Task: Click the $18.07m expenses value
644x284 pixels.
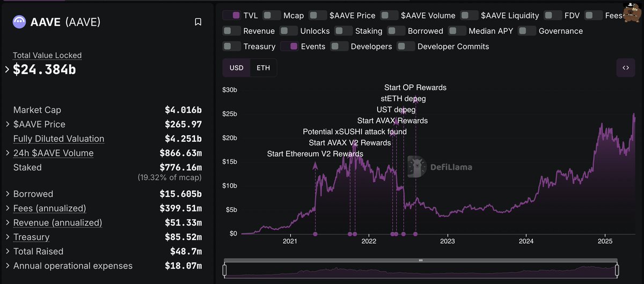Action: pos(183,266)
